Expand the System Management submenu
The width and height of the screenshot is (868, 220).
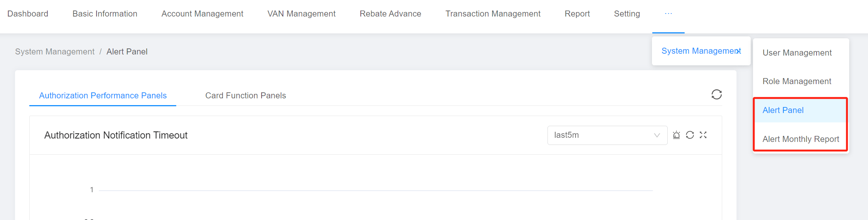(x=701, y=51)
